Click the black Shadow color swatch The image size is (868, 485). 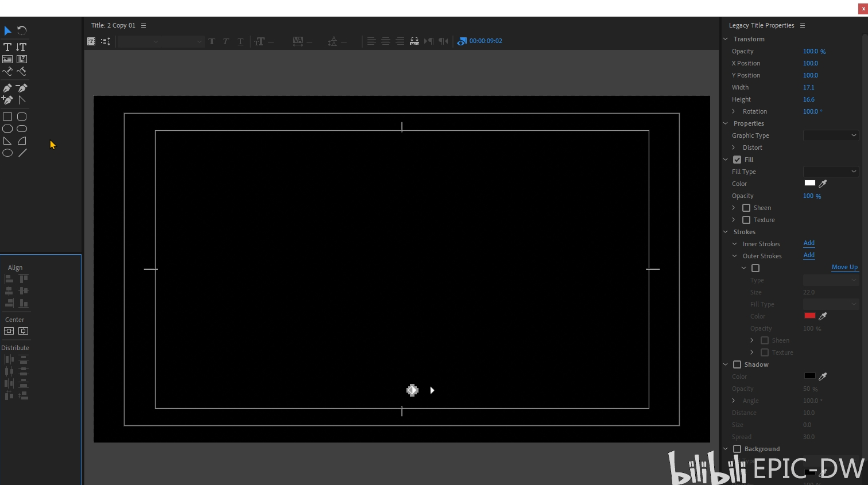pyautogui.click(x=810, y=376)
